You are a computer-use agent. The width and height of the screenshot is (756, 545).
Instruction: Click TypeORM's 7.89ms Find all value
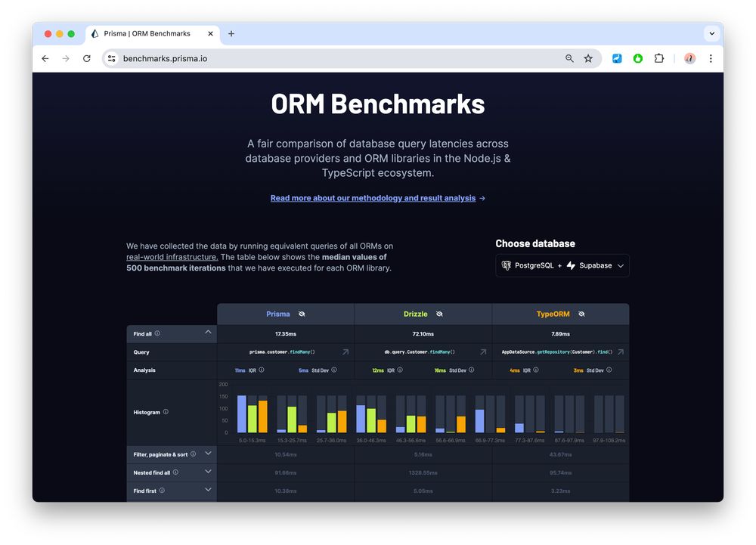561,334
